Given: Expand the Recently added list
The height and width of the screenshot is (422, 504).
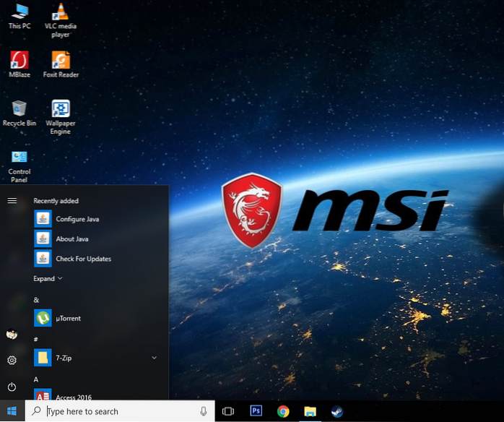Looking at the screenshot, I should point(48,278).
